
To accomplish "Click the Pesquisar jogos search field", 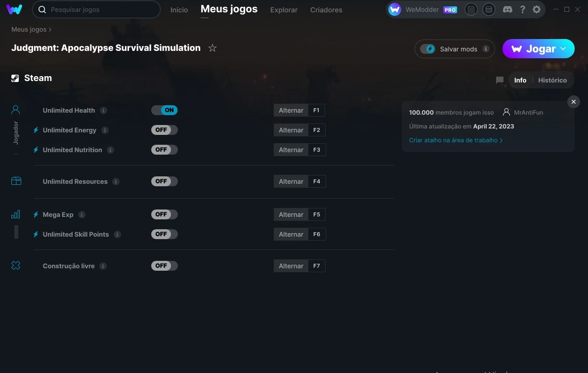I will click(96, 10).
